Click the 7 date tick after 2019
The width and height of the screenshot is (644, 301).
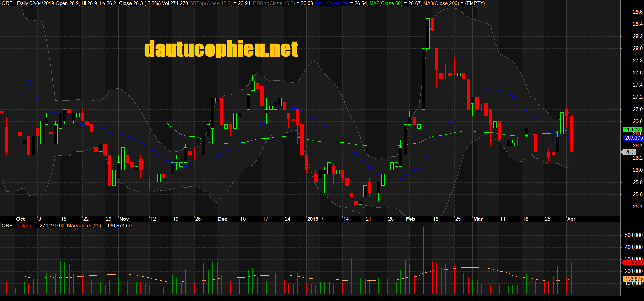click(322, 219)
